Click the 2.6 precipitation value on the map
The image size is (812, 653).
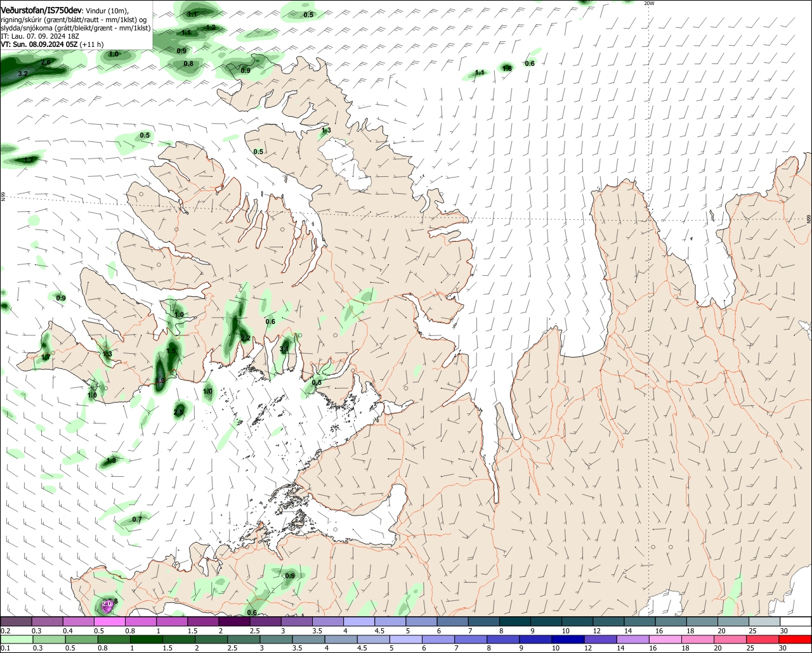[x=46, y=63]
